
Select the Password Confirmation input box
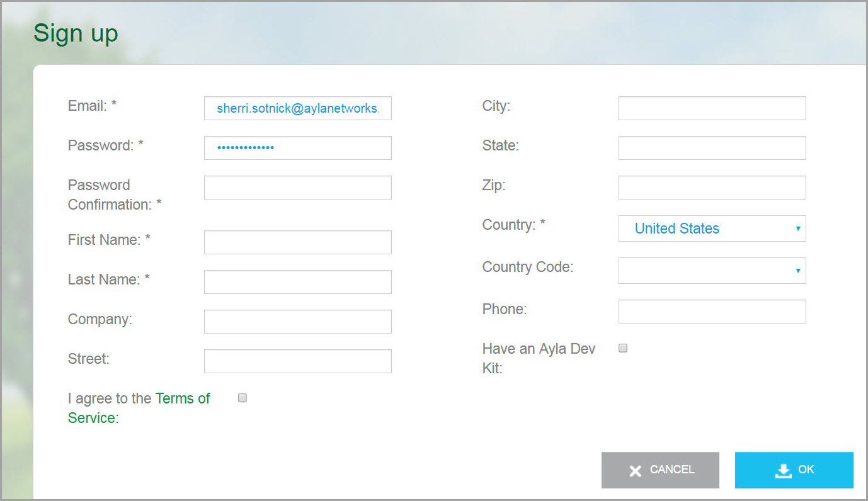(297, 188)
